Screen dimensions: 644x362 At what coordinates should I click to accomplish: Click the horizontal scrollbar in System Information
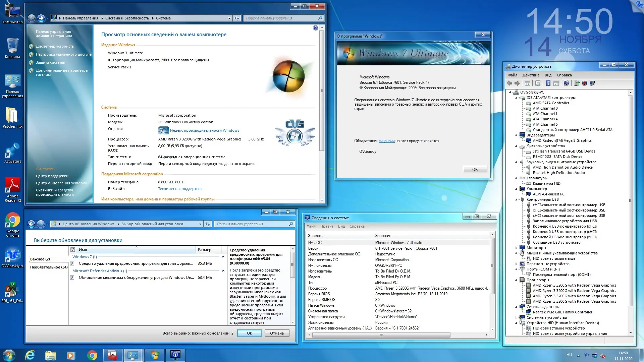point(381,335)
